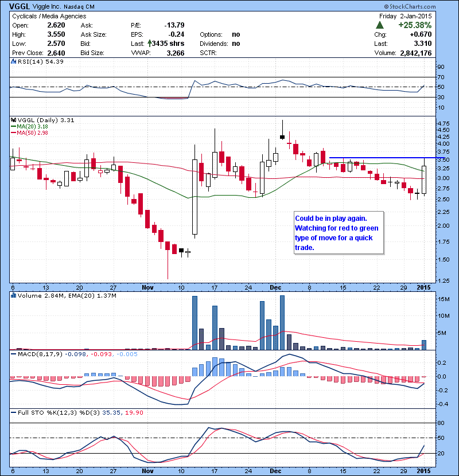Click the Low value 2.570
This screenshot has width=459, height=476.
pos(56,44)
